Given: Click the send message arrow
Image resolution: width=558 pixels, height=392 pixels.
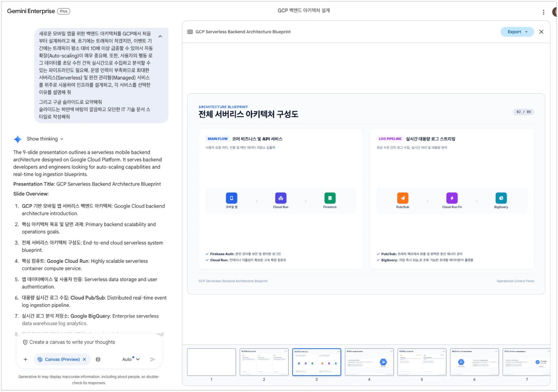Looking at the screenshot, I should 152,359.
